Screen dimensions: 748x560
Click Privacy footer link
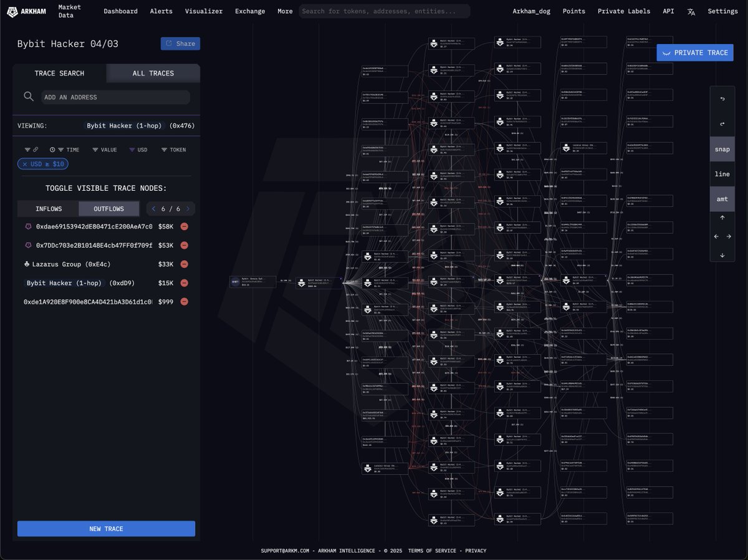click(476, 551)
